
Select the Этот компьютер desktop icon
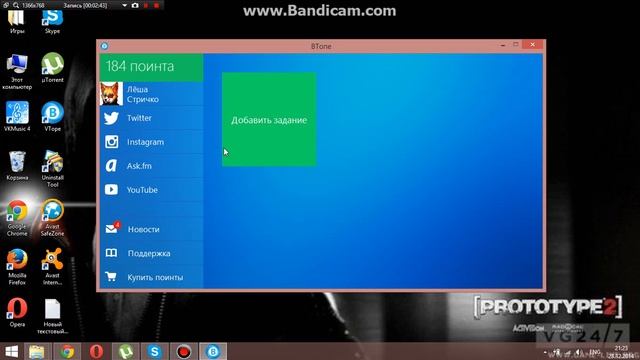point(17,71)
